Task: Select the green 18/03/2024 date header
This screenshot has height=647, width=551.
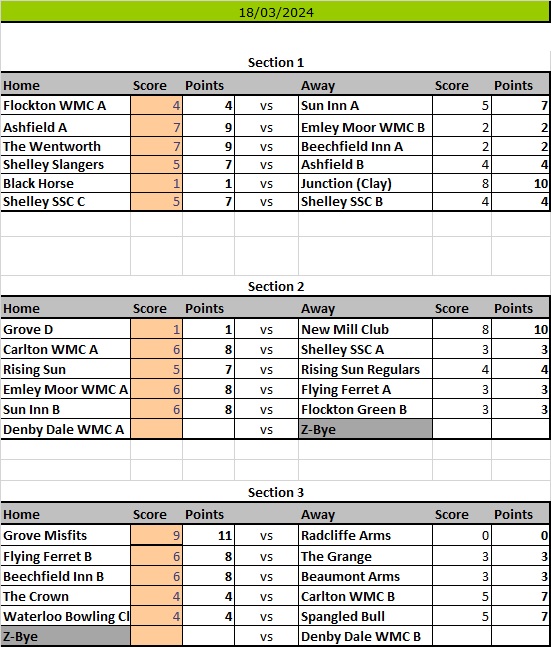Action: pos(275,12)
